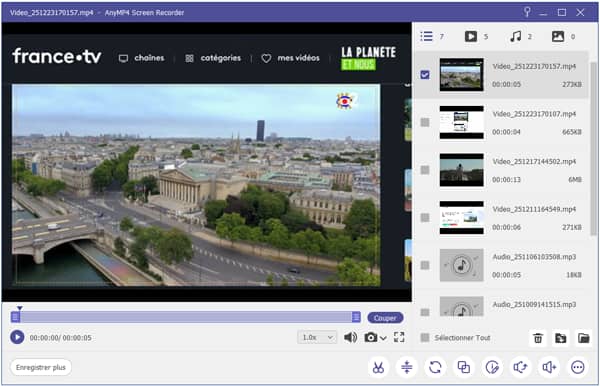Open the trim scissors tool
Image resolution: width=600 pixels, height=386 pixels.
(378, 367)
